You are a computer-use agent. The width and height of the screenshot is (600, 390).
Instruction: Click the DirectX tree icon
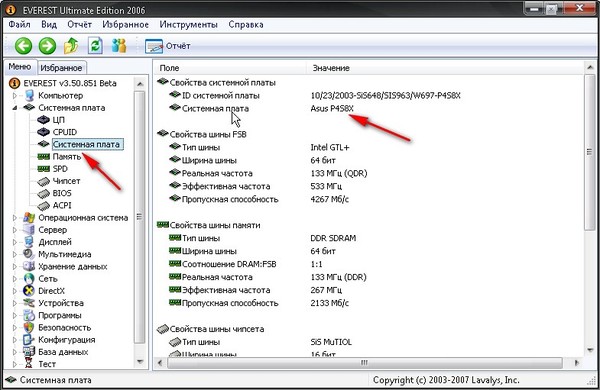click(29, 291)
